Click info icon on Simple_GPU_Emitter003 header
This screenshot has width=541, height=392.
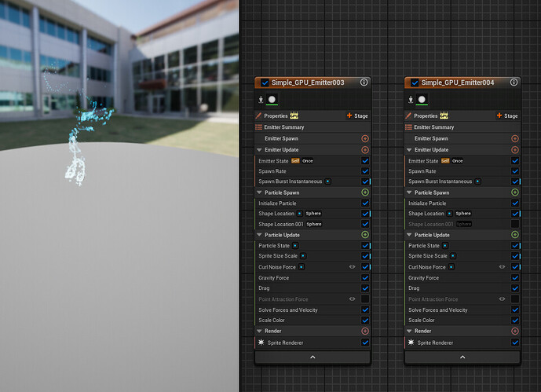coord(364,82)
